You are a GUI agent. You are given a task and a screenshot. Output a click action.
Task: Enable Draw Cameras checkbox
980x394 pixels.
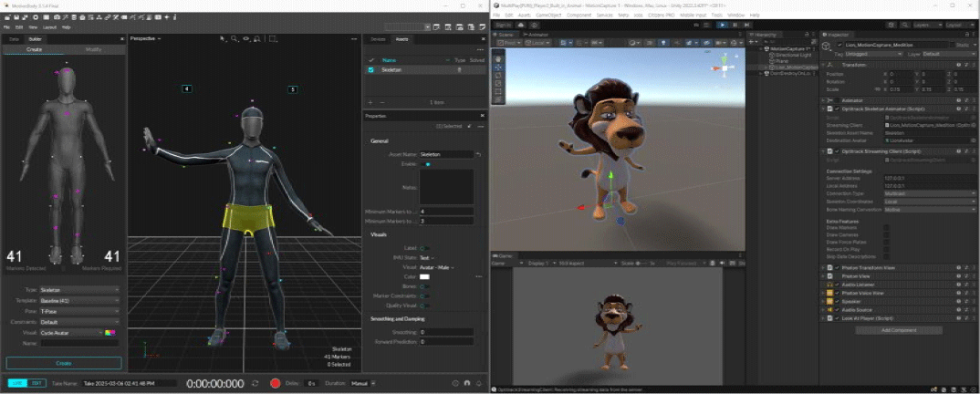pyautogui.click(x=886, y=235)
